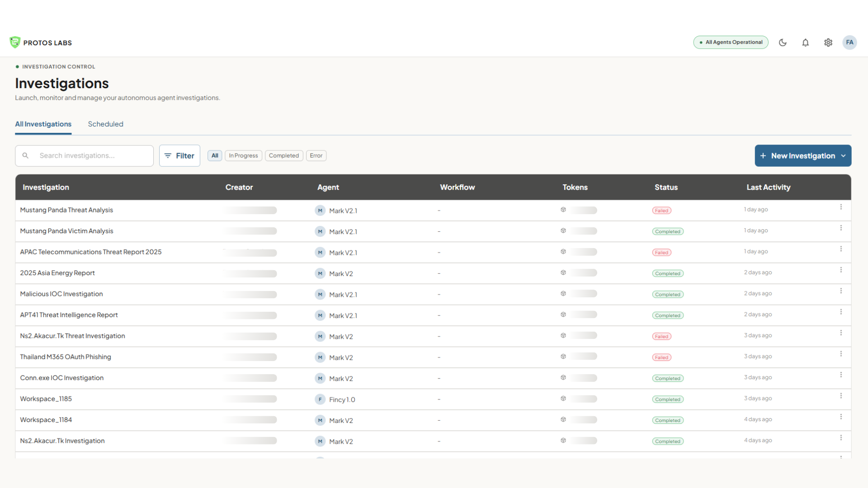Sort by Investigation column header
Screen dimensions: 868x488
click(x=46, y=187)
